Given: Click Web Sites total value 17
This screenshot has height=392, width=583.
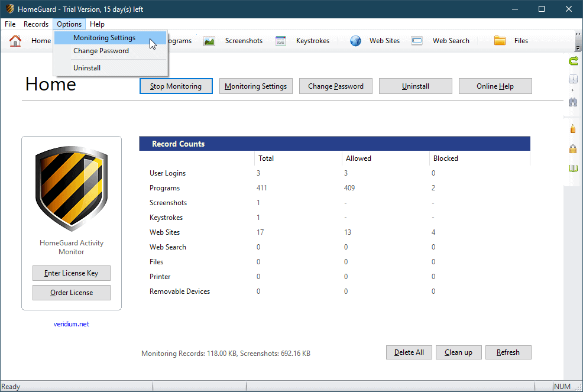Looking at the screenshot, I should pos(260,232).
